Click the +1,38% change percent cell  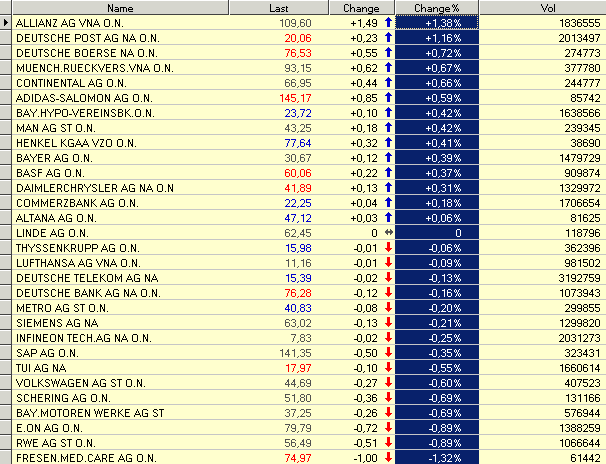pos(437,23)
